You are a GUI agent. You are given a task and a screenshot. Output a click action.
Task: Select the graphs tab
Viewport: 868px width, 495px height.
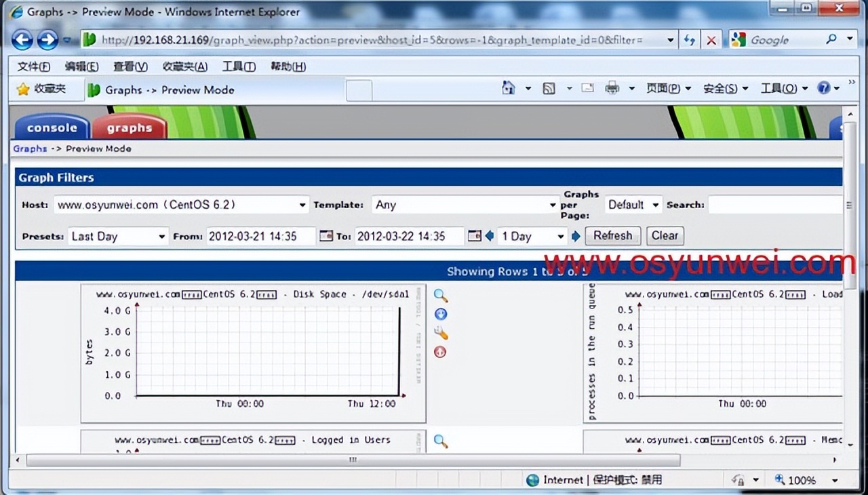click(x=130, y=127)
